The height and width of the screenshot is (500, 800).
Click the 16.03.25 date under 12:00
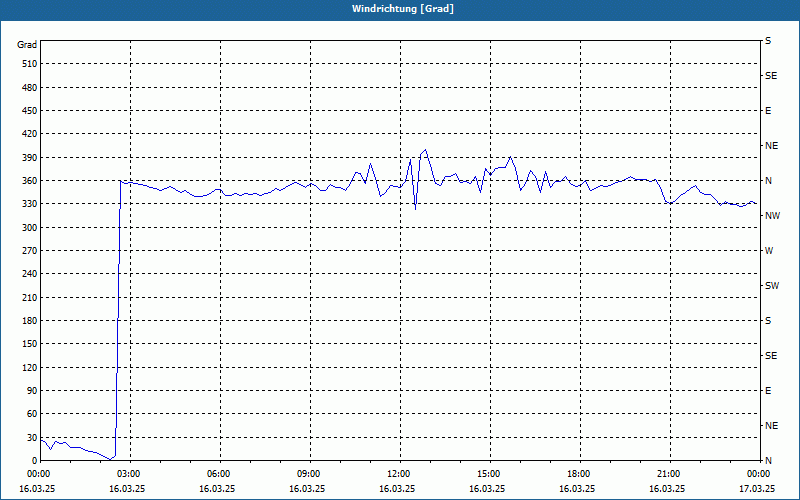pos(397,489)
